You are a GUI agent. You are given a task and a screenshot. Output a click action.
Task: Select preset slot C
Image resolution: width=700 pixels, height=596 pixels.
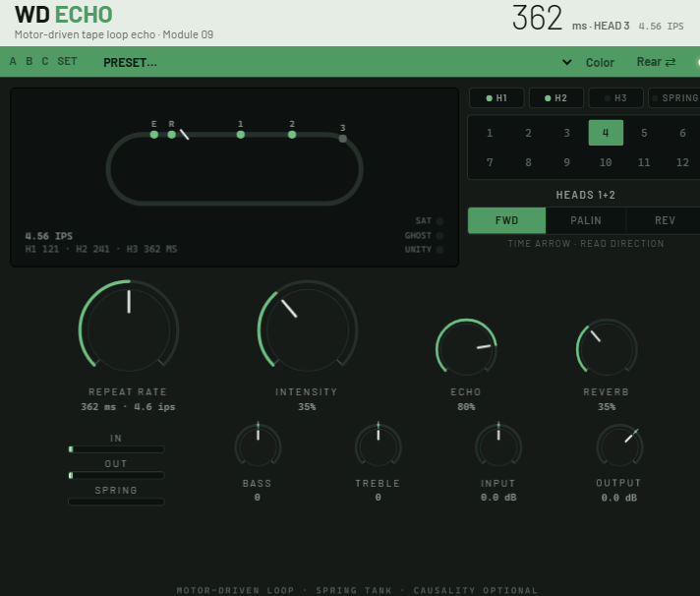coord(45,61)
